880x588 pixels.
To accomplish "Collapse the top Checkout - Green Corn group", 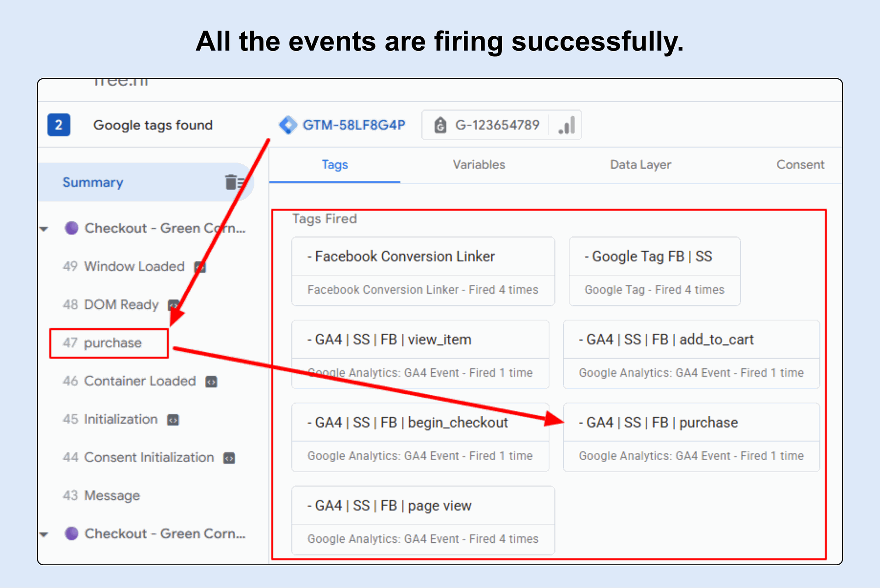I will [44, 229].
